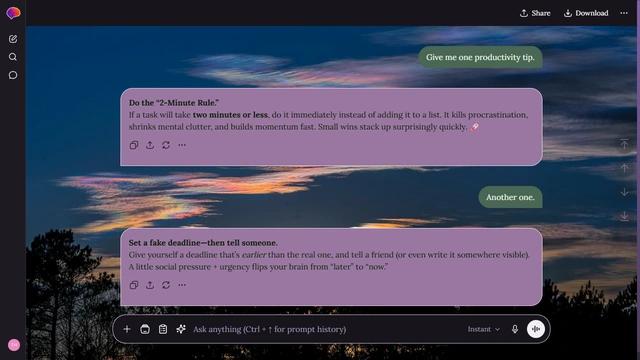Start a new chat with compose icon
This screenshot has width=640, height=360.
(x=13, y=39)
